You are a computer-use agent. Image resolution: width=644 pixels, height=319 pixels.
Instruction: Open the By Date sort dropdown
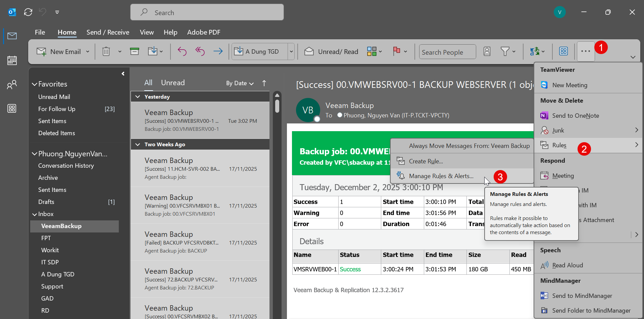click(240, 83)
